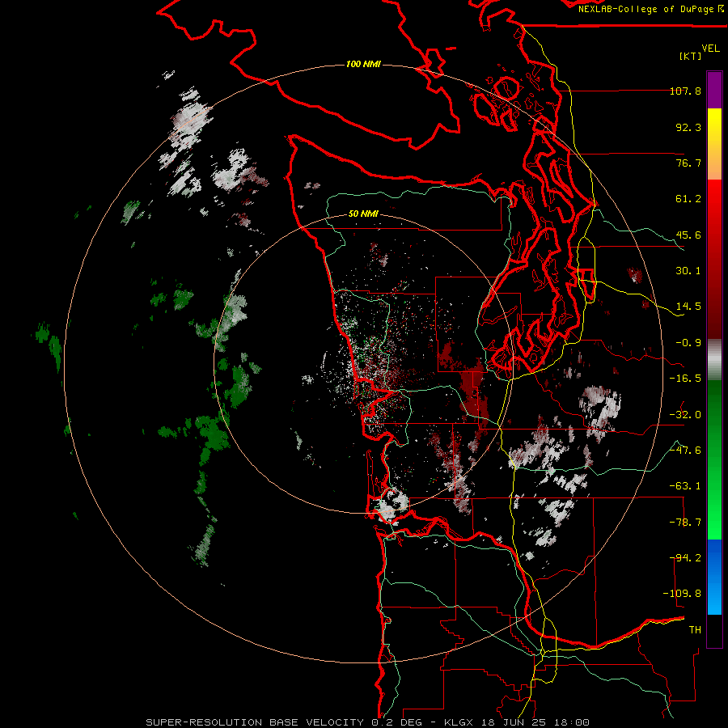Image resolution: width=728 pixels, height=728 pixels.
Task: Click the -78.7 legend value
Action: point(685,523)
